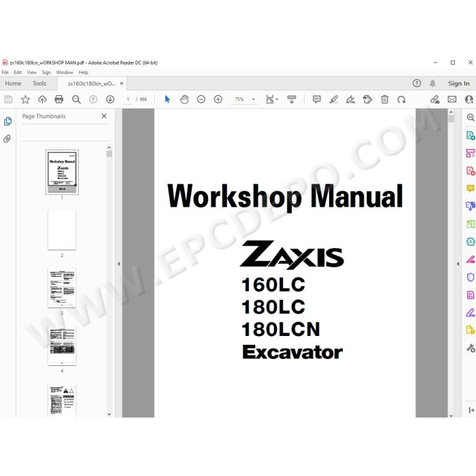Click the stamp tool icon
This screenshot has width=476, height=476.
tap(367, 99)
